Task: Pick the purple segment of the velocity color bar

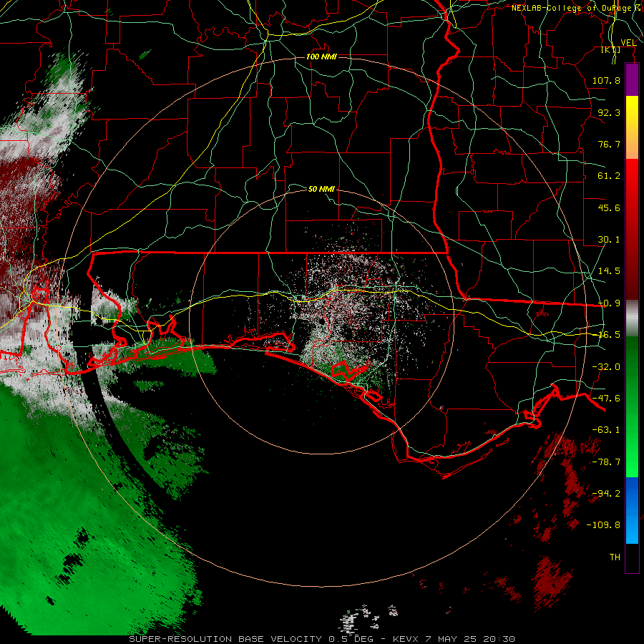Action: click(632, 79)
